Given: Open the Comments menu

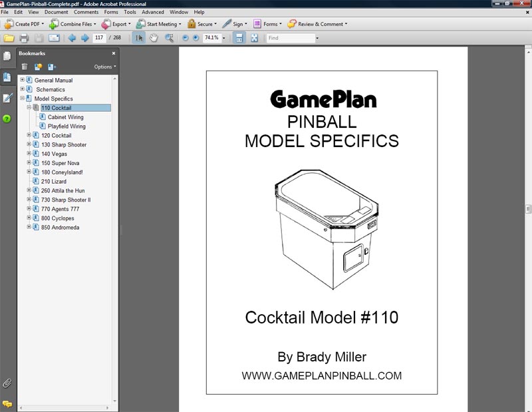Looking at the screenshot, I should click(86, 12).
